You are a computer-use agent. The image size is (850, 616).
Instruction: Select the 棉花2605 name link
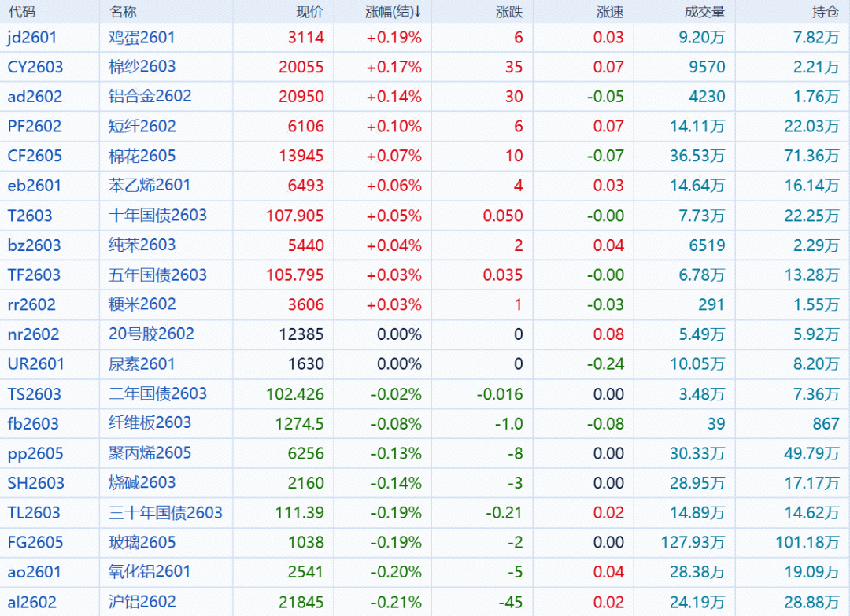[x=142, y=156]
